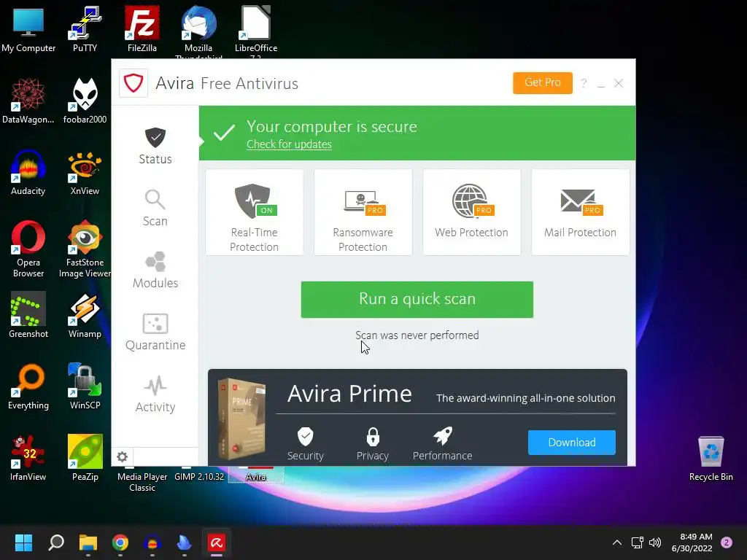The height and width of the screenshot is (560, 747).
Task: Select the XnView desktop icon
Action: click(85, 172)
